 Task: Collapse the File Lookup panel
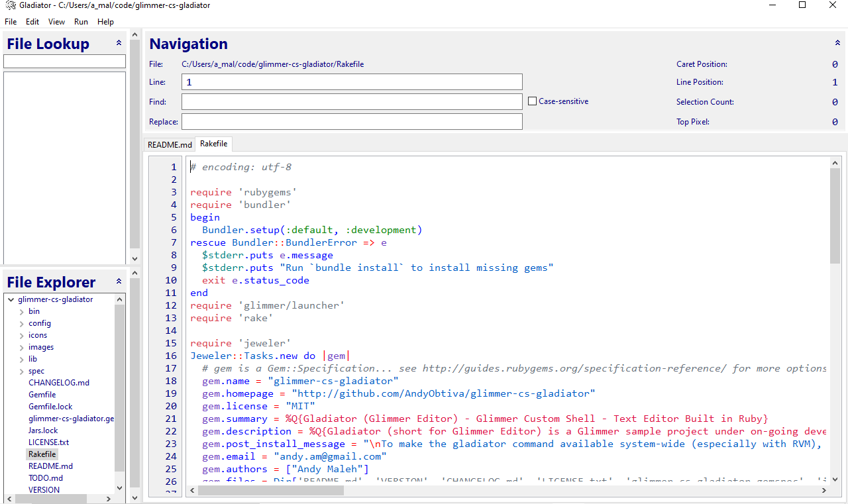pyautogui.click(x=119, y=43)
